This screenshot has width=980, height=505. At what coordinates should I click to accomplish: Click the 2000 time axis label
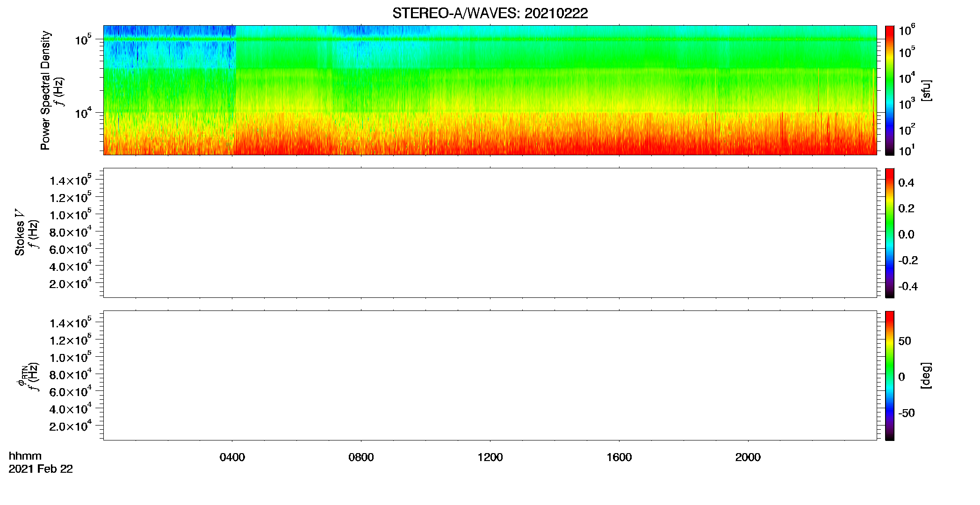click(748, 457)
